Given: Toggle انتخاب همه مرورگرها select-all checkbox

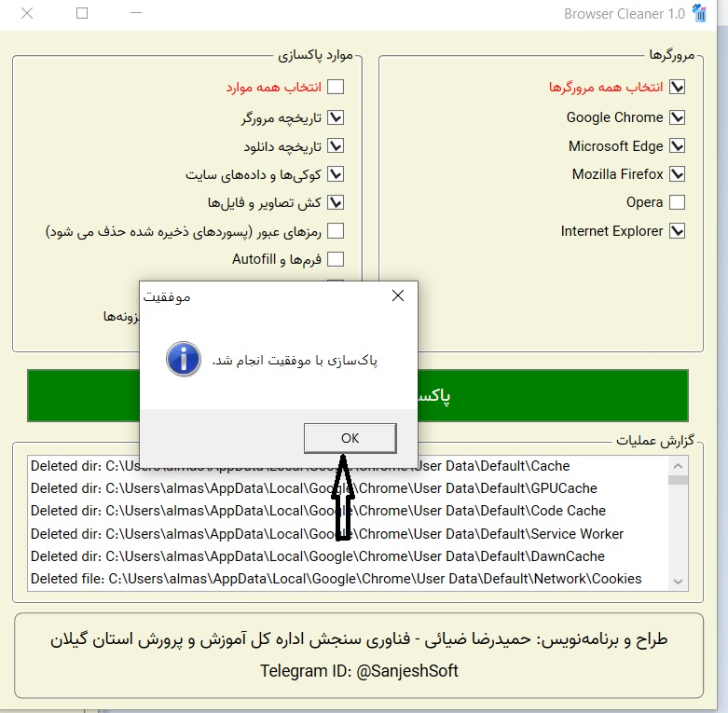Looking at the screenshot, I should tap(678, 87).
